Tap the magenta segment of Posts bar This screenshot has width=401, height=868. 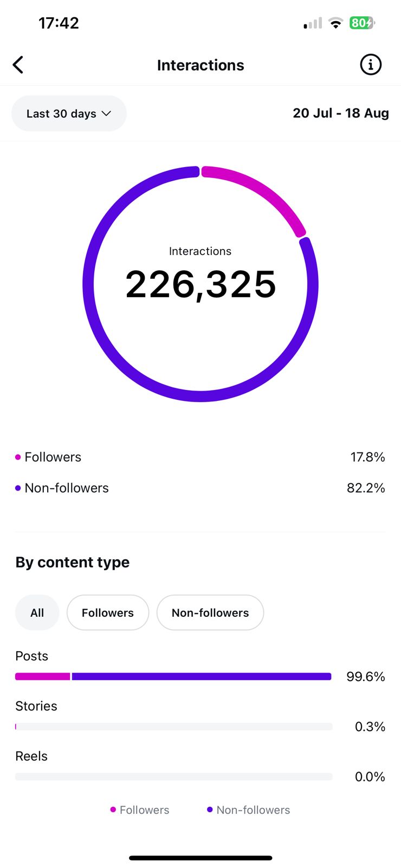pos(42,676)
